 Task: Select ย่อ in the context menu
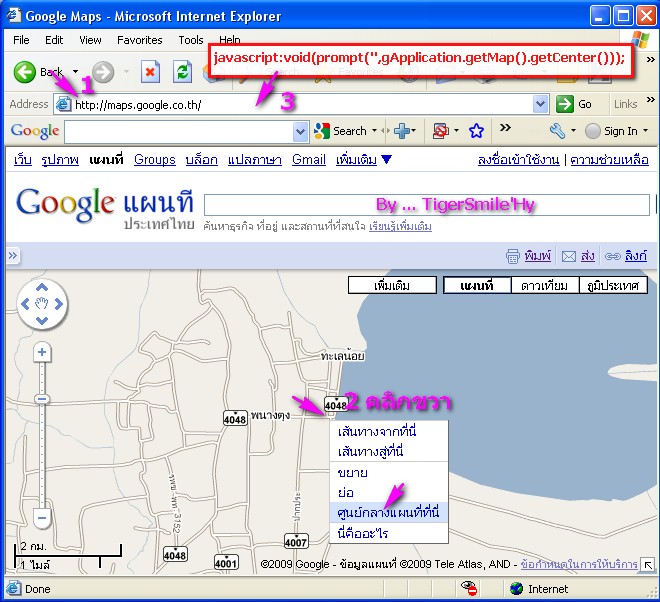(x=389, y=493)
